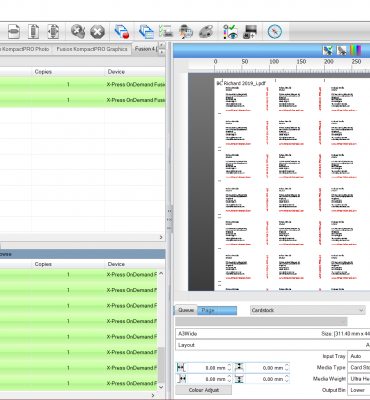Select the Fusion 4 tab
370x400 pixels.
pos(145,49)
